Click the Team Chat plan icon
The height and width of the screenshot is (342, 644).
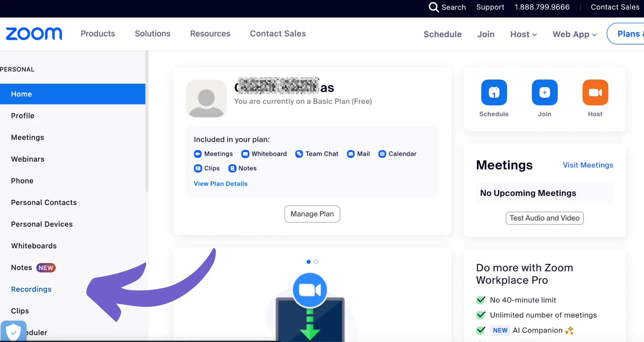tap(299, 154)
